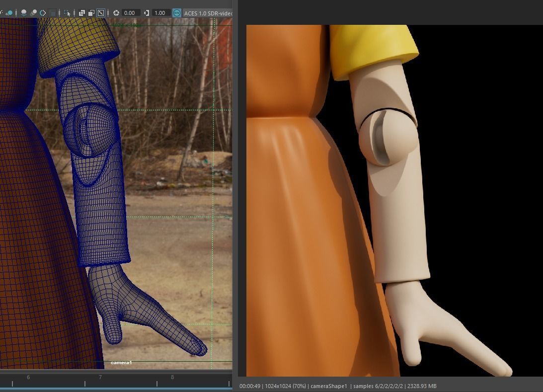Toggle the color management ON button

coord(177,13)
